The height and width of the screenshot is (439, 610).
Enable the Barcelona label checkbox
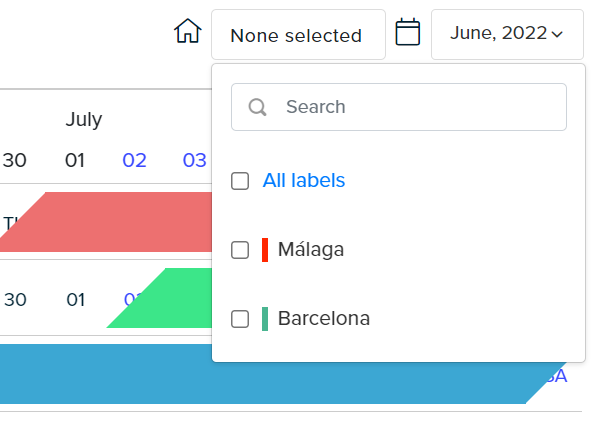(x=240, y=319)
